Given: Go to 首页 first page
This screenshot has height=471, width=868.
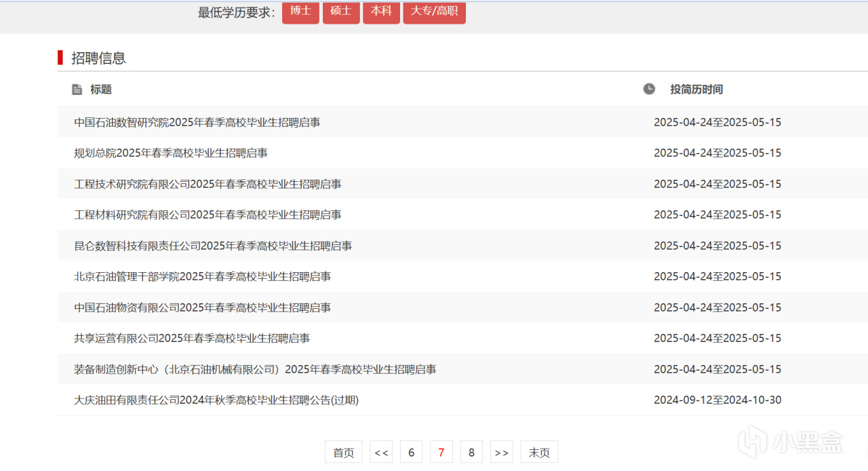Looking at the screenshot, I should click(x=344, y=452).
